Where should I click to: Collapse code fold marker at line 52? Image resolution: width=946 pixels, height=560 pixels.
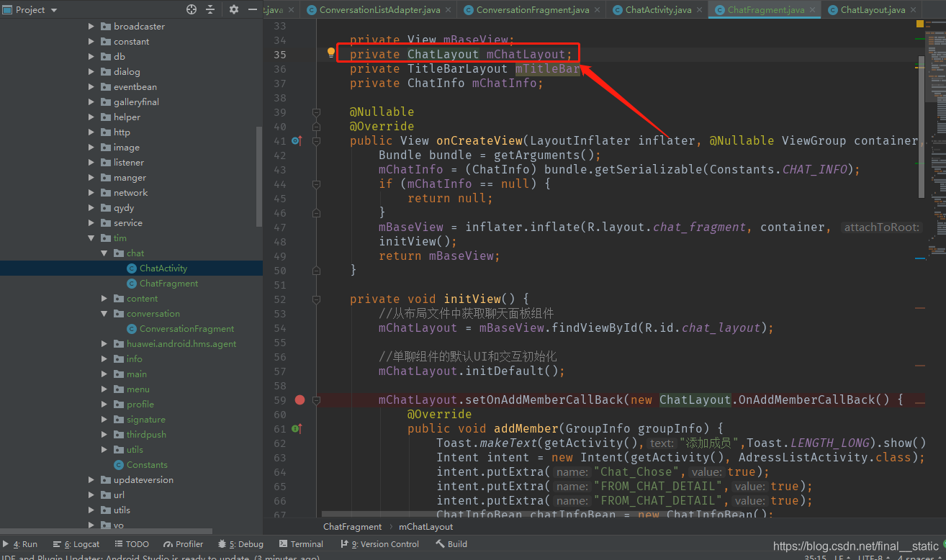(x=316, y=299)
